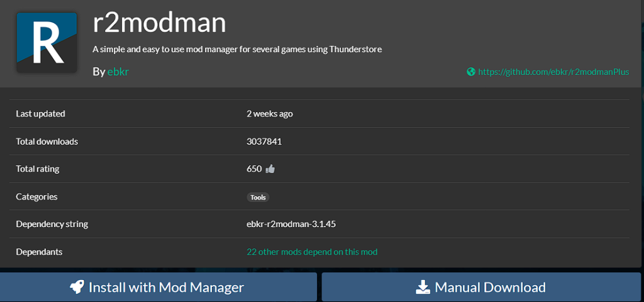Click Install with Mod Manager button text
Screen dimensions: 644x302
pos(166,288)
